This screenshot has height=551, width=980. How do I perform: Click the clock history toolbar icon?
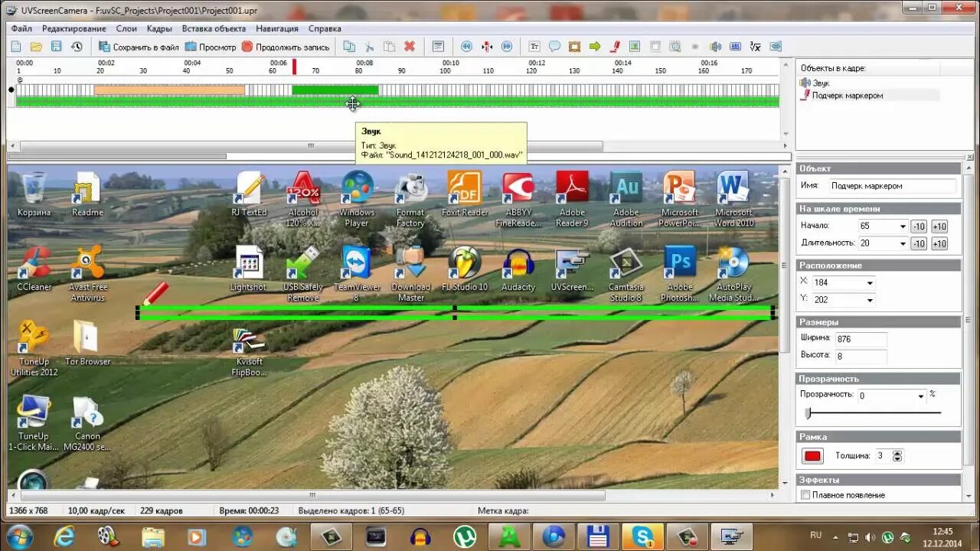tap(77, 47)
